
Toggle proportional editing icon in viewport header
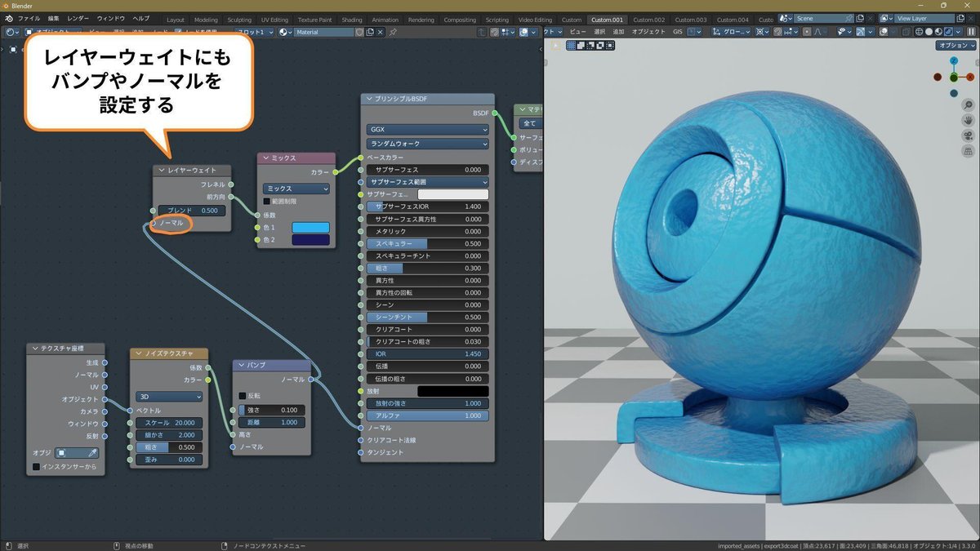tap(808, 31)
